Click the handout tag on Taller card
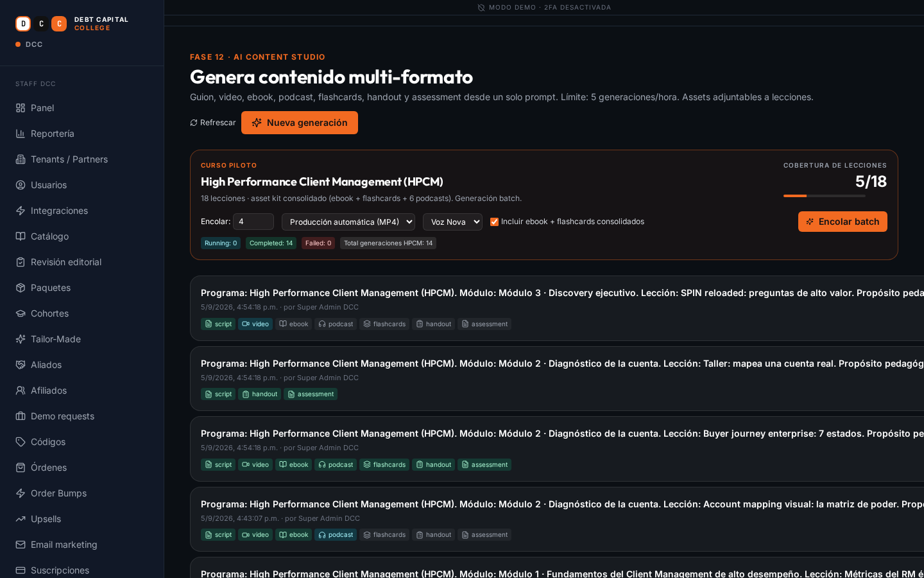924x578 pixels. [259, 394]
